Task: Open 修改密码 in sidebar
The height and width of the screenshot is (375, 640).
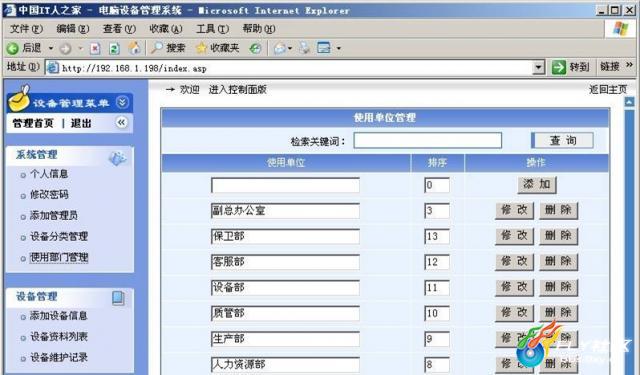Action: pyautogui.click(x=49, y=195)
